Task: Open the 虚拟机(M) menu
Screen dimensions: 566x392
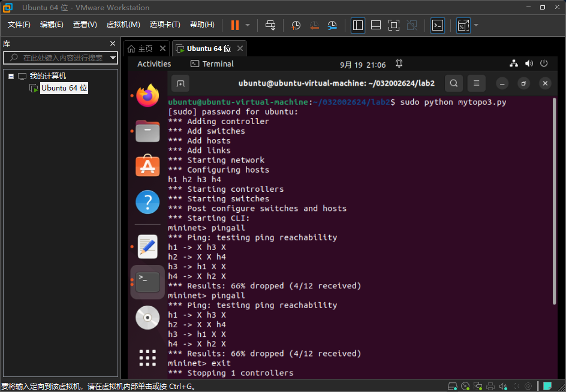Action: tap(123, 24)
